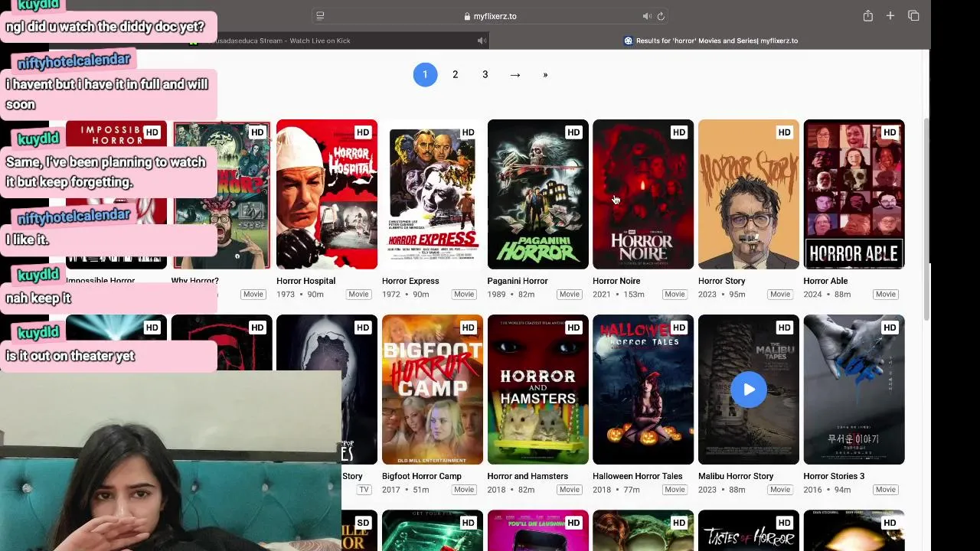Click the Horror Able title link
The width and height of the screenshot is (980, 551).
825,281
